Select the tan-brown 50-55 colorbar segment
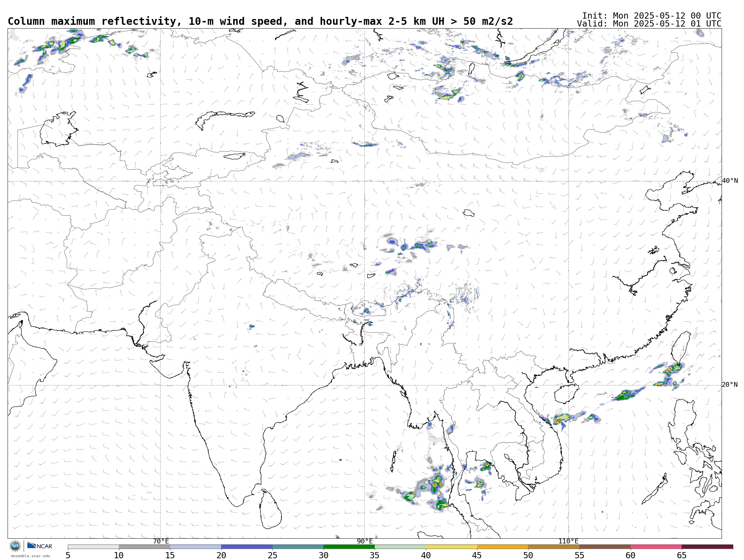 point(554,547)
